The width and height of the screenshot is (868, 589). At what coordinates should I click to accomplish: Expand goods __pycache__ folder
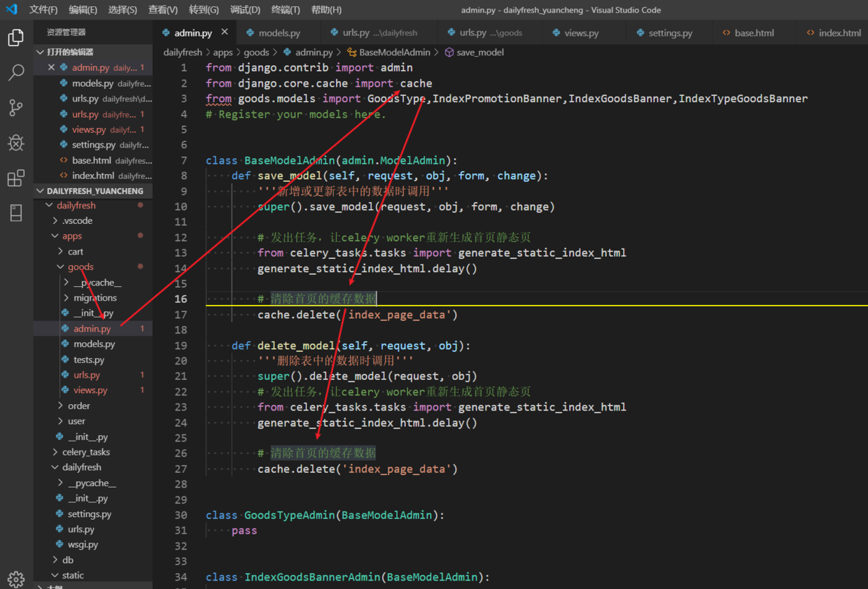93,283
